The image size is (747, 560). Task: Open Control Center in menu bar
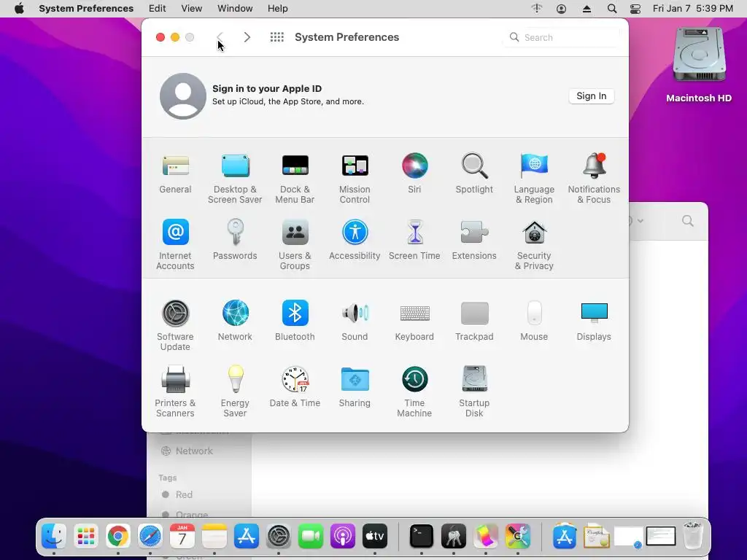[x=635, y=9]
